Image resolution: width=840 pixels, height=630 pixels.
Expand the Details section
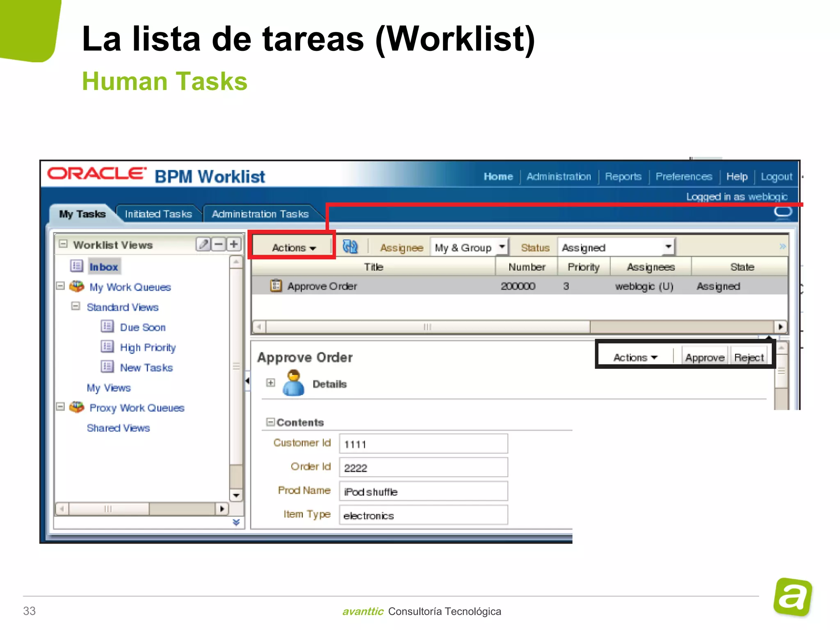click(x=271, y=383)
